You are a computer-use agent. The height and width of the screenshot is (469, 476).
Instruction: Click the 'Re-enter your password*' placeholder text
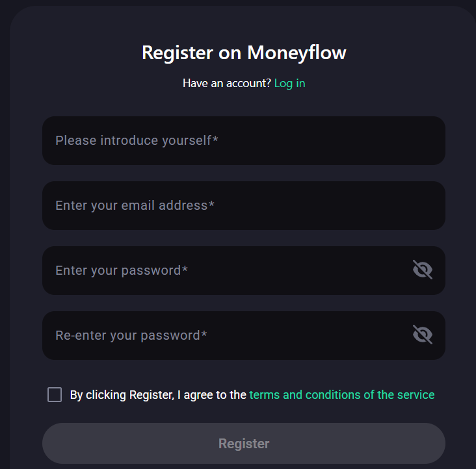tap(131, 335)
